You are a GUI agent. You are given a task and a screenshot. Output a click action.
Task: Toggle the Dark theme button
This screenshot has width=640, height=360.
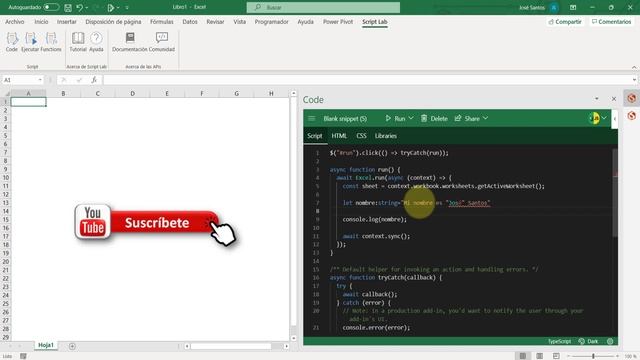pyautogui.click(x=588, y=341)
